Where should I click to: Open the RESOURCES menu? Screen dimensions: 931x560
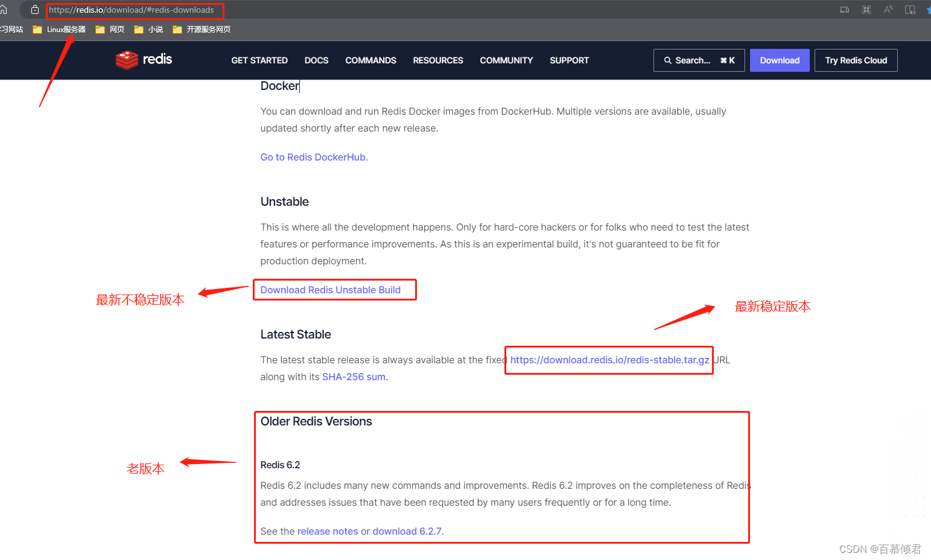438,60
